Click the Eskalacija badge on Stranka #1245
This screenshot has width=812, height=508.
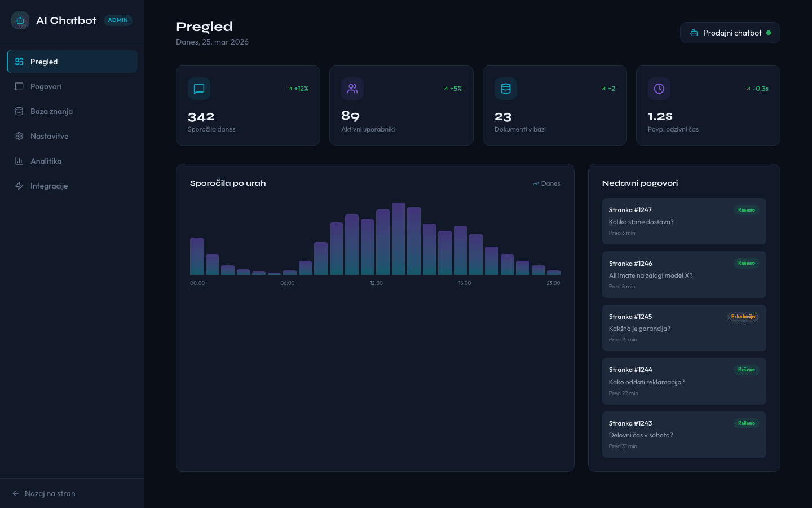(743, 317)
